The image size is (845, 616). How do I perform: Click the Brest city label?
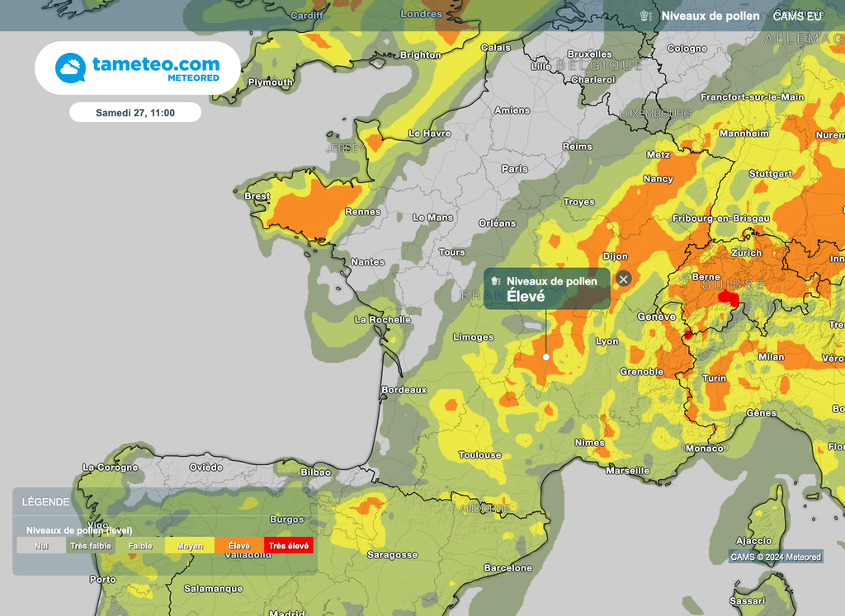pyautogui.click(x=257, y=195)
